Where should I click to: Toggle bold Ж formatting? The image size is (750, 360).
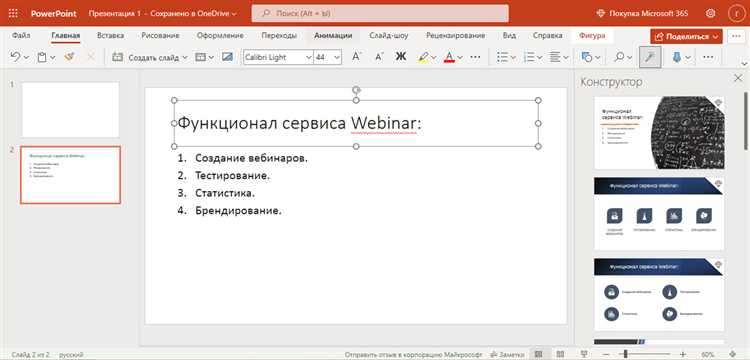(x=400, y=57)
